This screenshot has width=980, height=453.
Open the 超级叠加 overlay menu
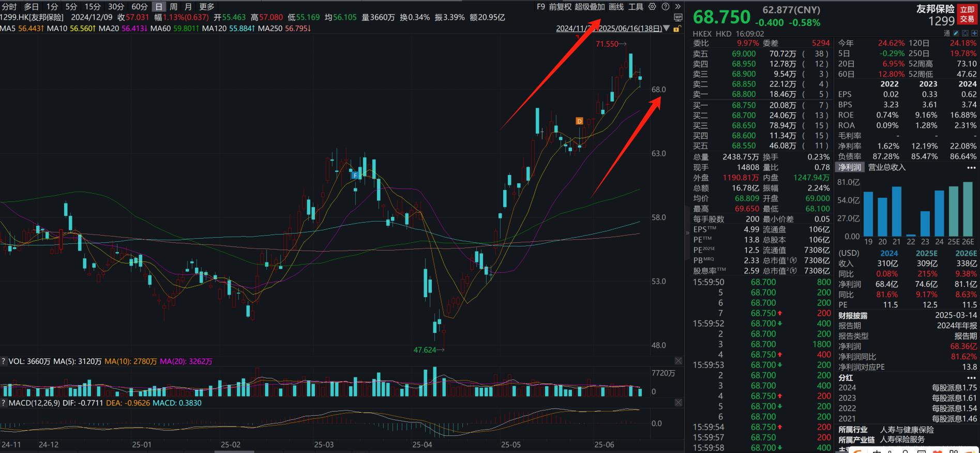pos(590,7)
